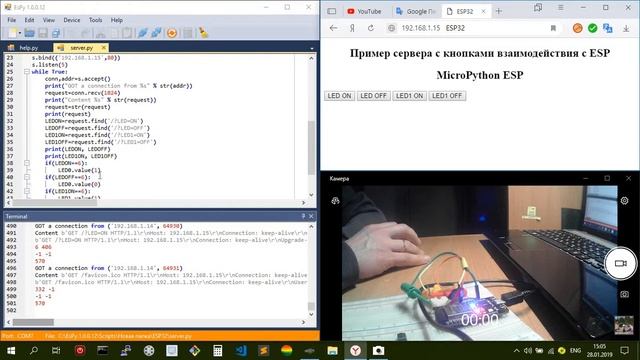The image size is (640, 360).
Task: Click the Connect device plug icon
Action: click(x=142, y=33)
